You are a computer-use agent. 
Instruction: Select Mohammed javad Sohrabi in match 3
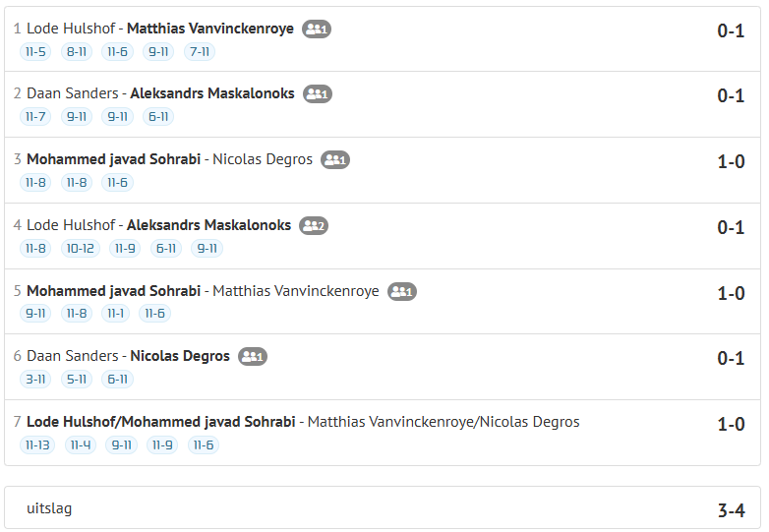pyautogui.click(x=113, y=159)
